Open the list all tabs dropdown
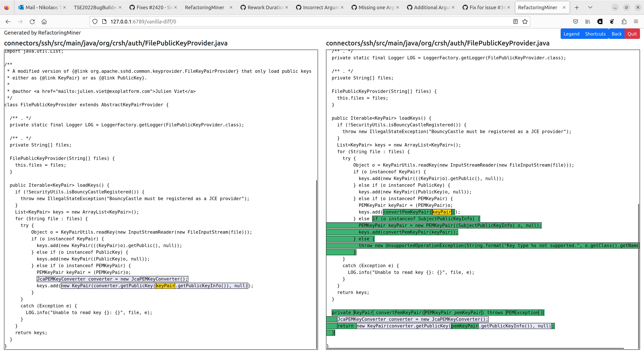 pos(590,8)
